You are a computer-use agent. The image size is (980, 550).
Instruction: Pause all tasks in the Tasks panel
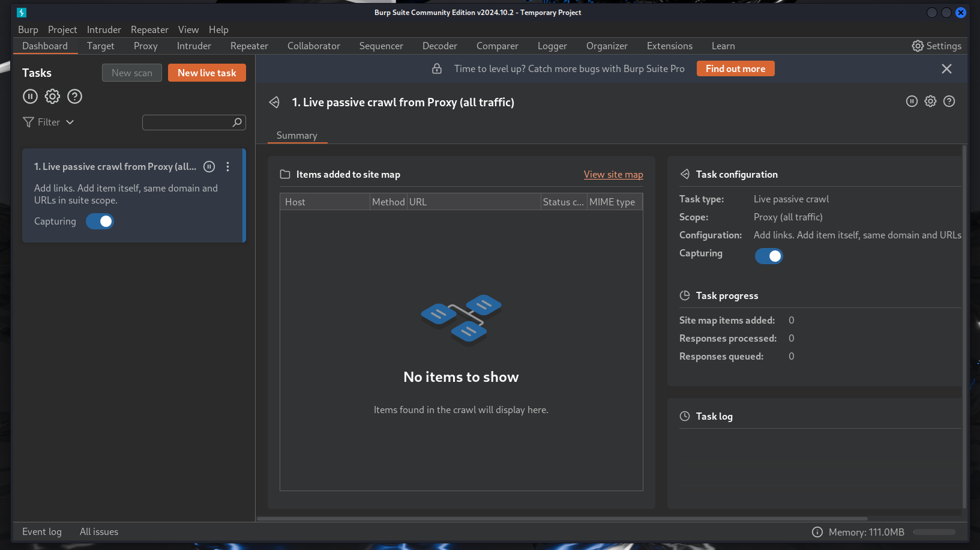coord(30,96)
